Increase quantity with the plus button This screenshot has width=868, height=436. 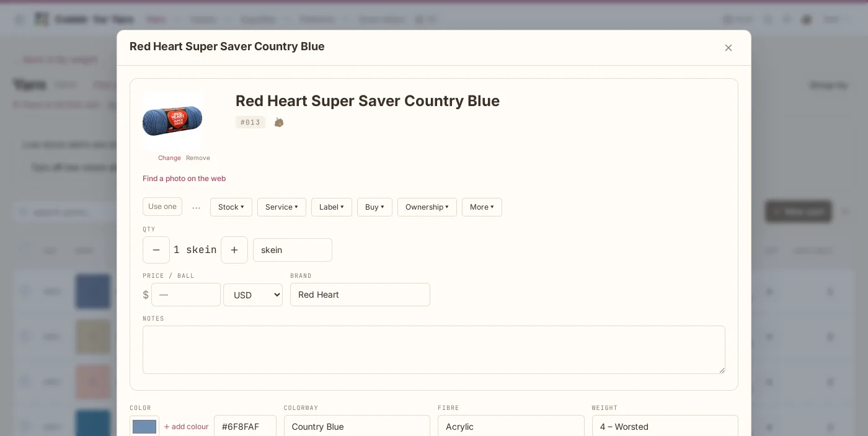pos(234,250)
